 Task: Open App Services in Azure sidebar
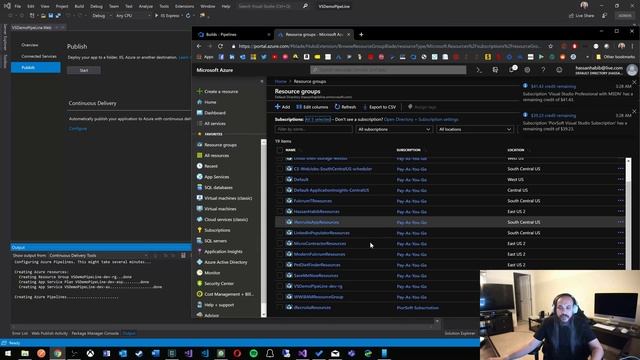pos(213,177)
